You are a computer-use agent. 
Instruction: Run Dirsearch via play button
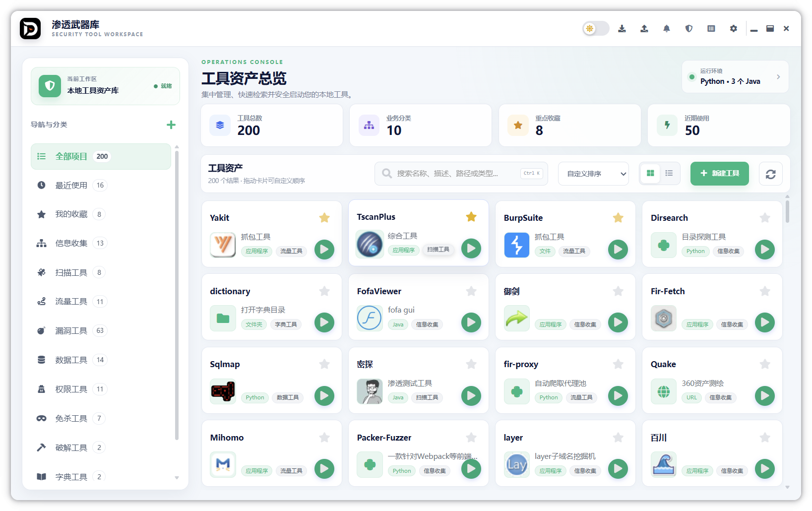click(x=765, y=249)
